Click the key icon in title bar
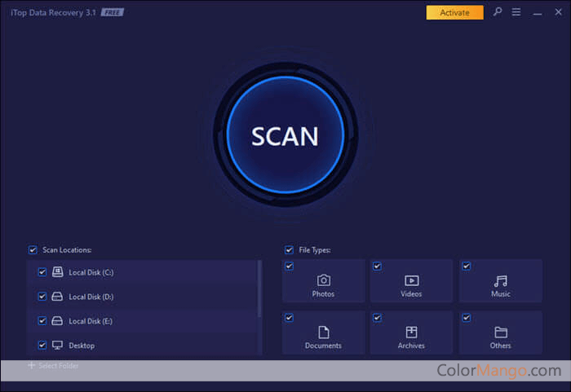The image size is (571, 392). pos(498,12)
